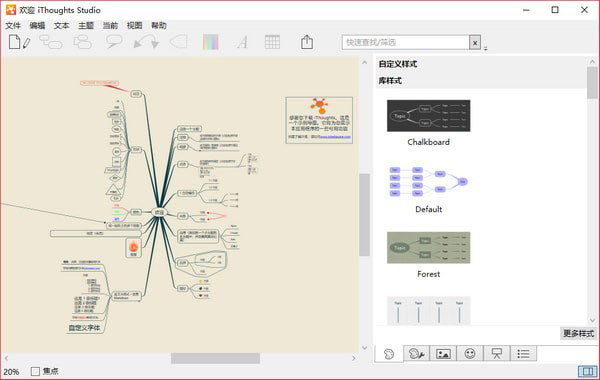600x380 pixels.
Task: Clear the quick search filter with X
Action: pos(475,42)
